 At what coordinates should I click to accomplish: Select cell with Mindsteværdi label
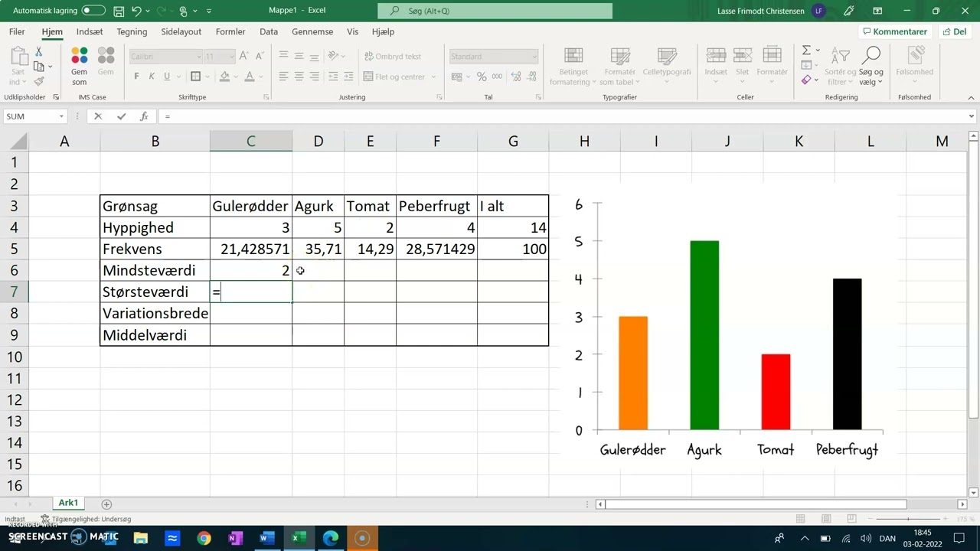point(155,270)
